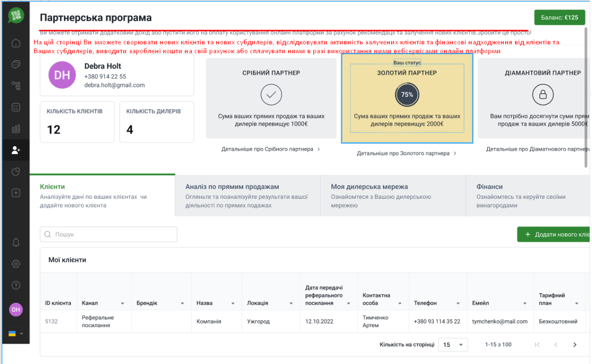Click the plus square sidebar icon
592x364 pixels.
16,193
